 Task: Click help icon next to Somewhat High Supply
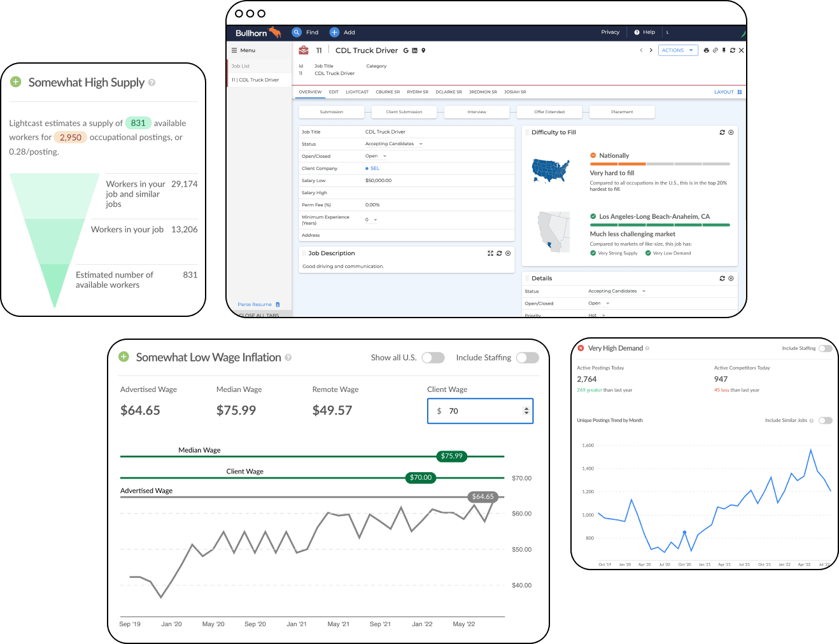(x=152, y=83)
